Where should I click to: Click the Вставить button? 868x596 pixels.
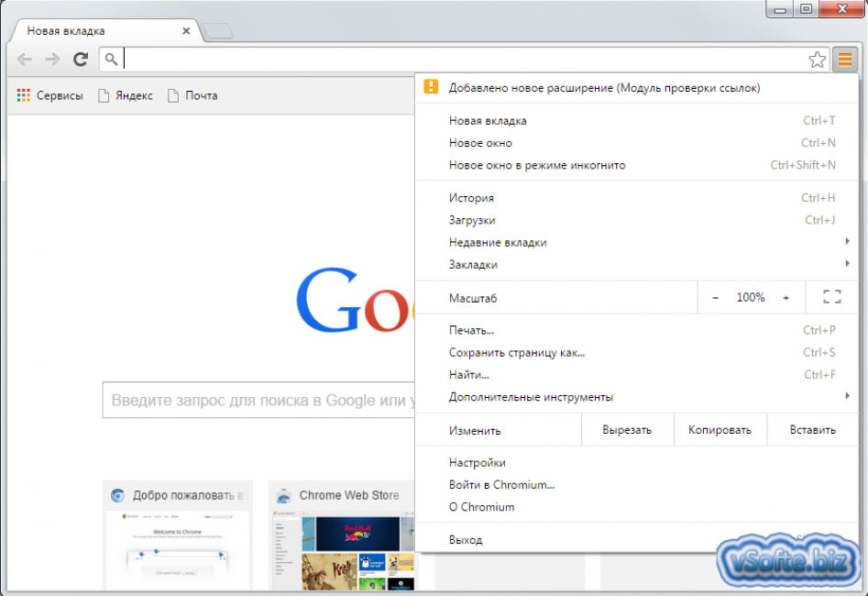[x=812, y=430]
